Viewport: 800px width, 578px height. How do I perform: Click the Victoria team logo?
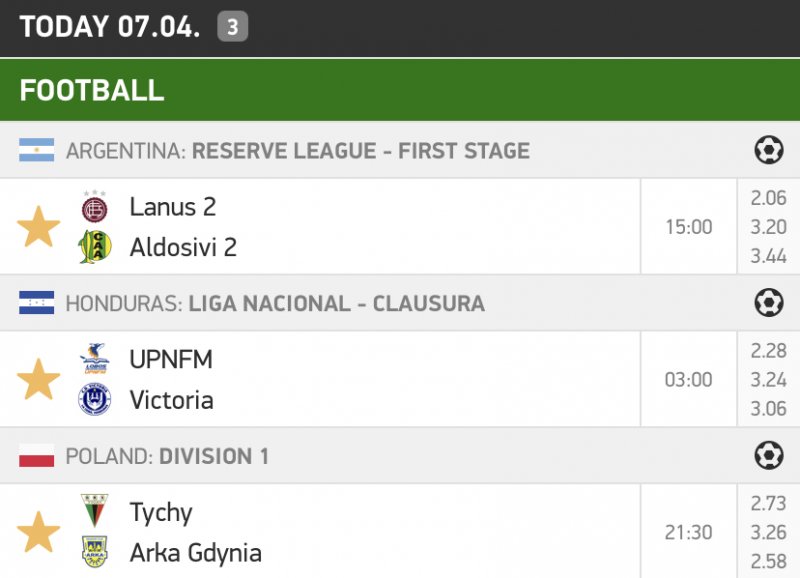click(x=95, y=400)
